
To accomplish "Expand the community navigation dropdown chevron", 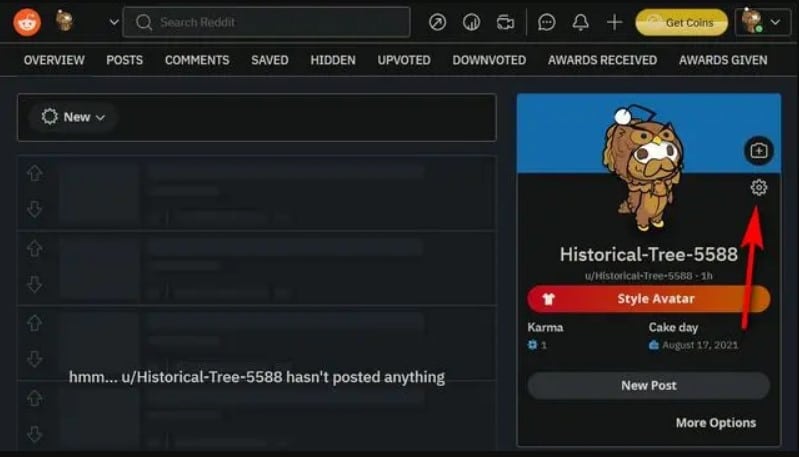I will (114, 22).
